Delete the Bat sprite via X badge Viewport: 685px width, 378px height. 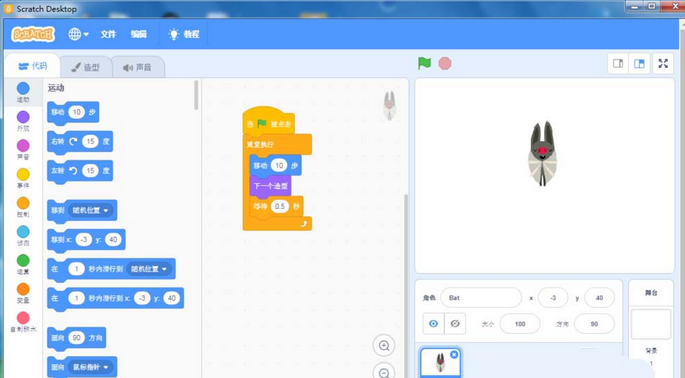pos(454,354)
